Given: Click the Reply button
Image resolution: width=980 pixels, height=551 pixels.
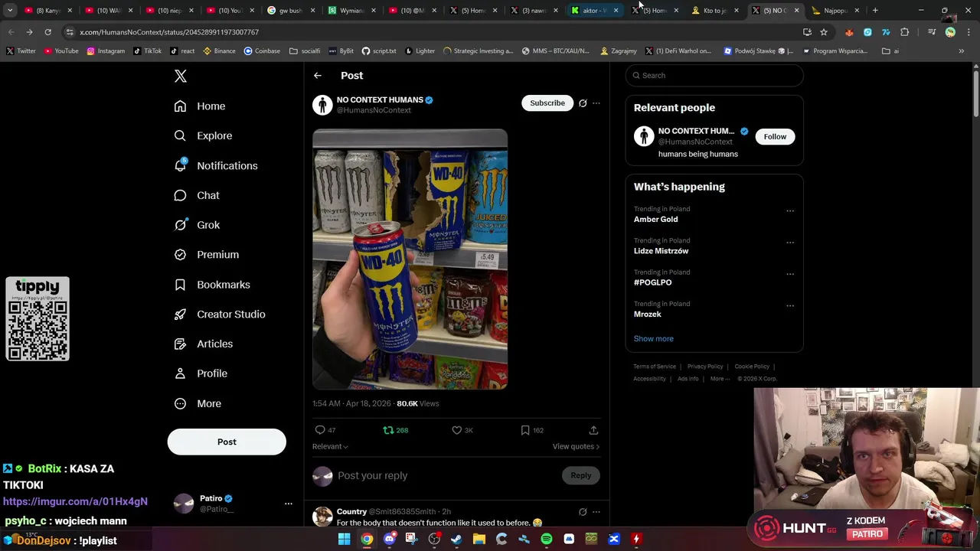Looking at the screenshot, I should (580, 475).
